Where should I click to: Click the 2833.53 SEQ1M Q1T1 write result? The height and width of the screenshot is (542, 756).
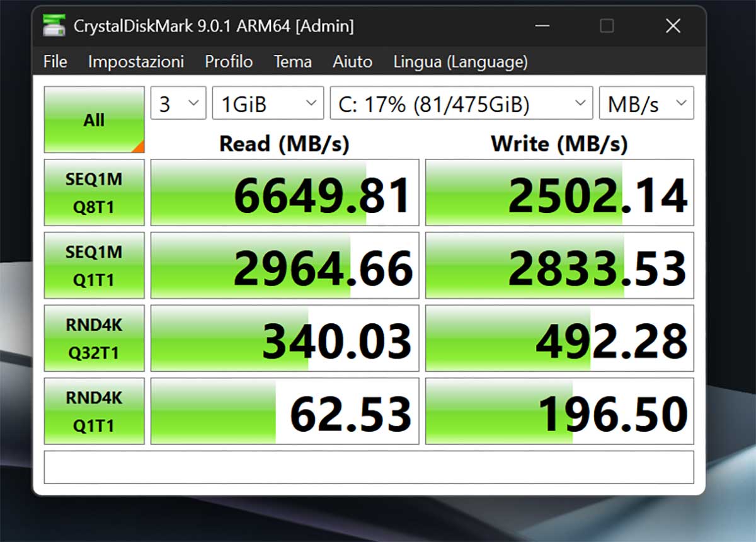tap(559, 265)
